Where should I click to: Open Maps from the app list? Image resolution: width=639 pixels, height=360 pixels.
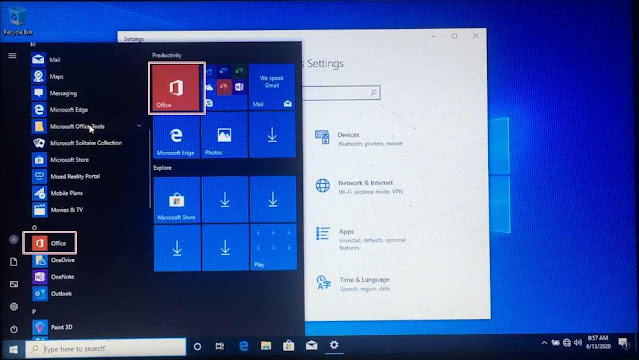point(48,76)
